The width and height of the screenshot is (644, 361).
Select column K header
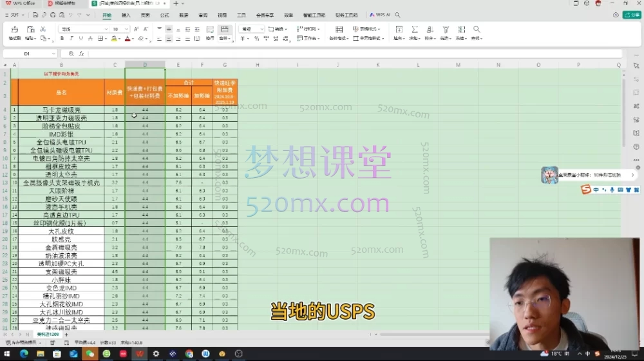[x=378, y=65]
